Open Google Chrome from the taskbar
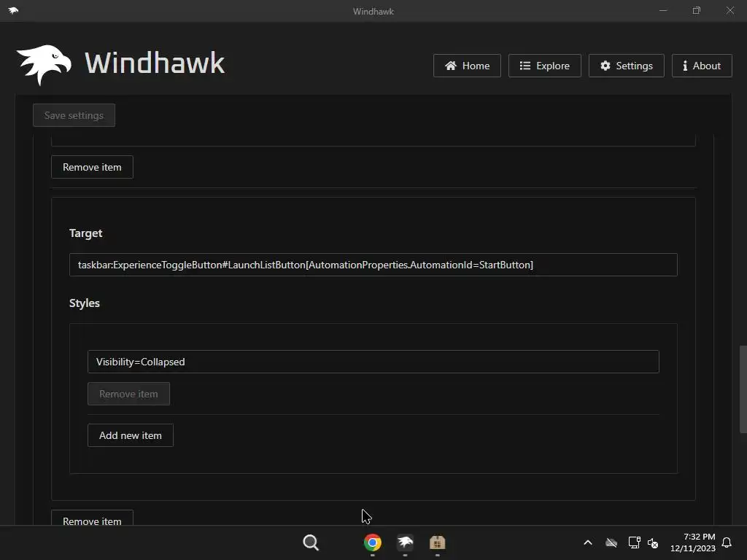Image resolution: width=747 pixels, height=560 pixels. coord(373,542)
